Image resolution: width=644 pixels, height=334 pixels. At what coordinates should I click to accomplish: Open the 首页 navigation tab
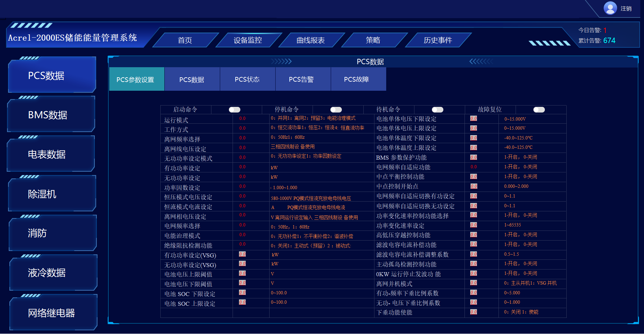185,40
